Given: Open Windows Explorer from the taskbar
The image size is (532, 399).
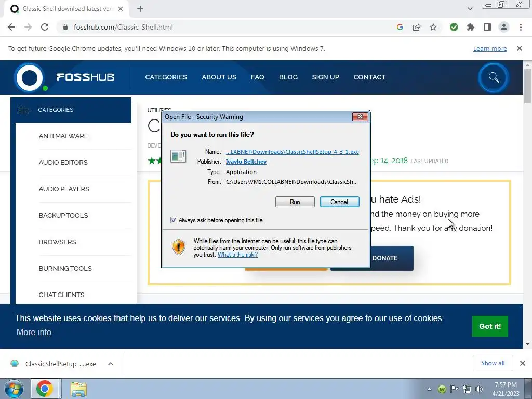Looking at the screenshot, I should coord(78,390).
